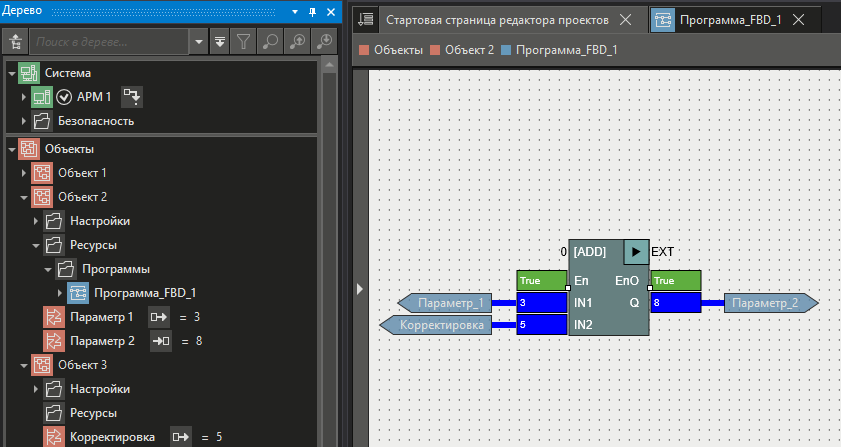Click the play button on the ADD block
Image resolution: width=841 pixels, height=447 pixels.
click(x=636, y=252)
